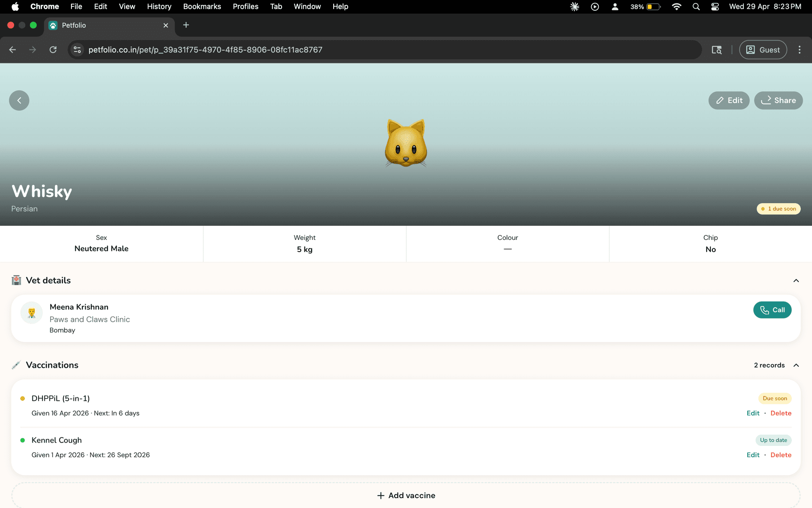Click the hospital icon beside Vet details
Image resolution: width=812 pixels, height=508 pixels.
(16, 280)
